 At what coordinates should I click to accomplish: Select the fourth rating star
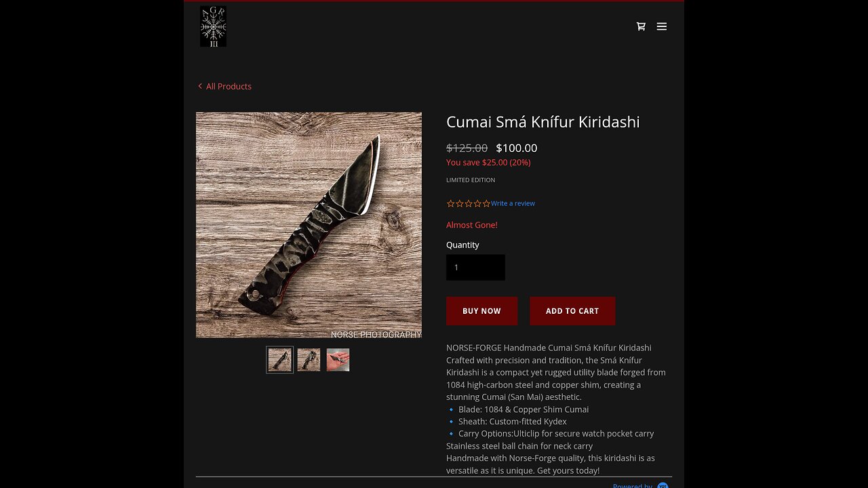[x=477, y=203]
